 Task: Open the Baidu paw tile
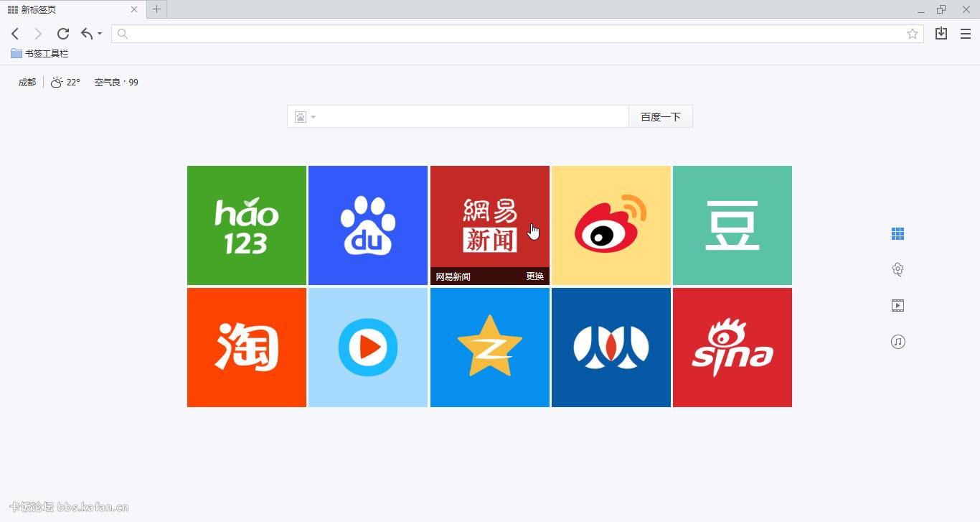pyautogui.click(x=368, y=225)
